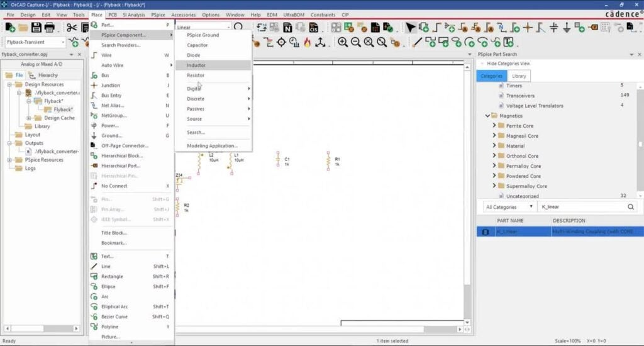Expand the PSpice Resources tree node
This screenshot has width=644, height=346.
(9, 160)
